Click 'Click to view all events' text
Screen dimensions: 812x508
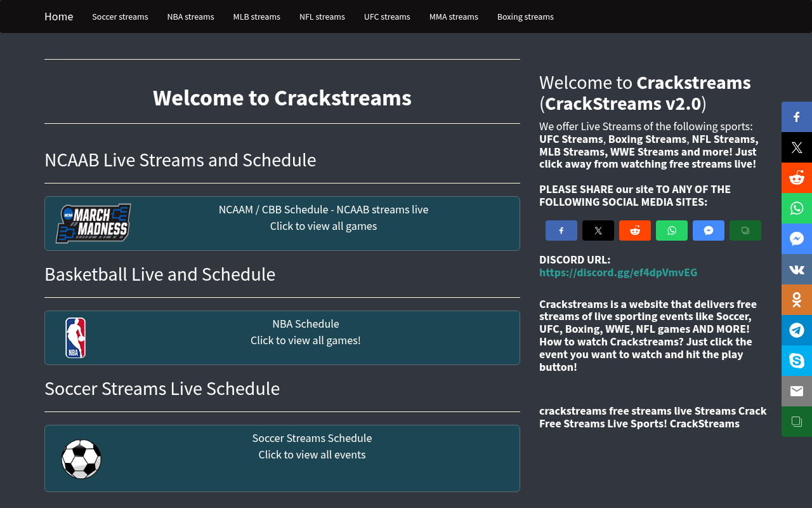pos(312,455)
